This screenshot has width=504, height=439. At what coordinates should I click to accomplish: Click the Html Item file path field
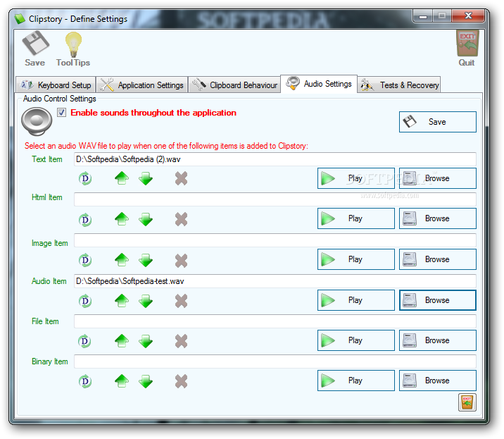point(275,199)
